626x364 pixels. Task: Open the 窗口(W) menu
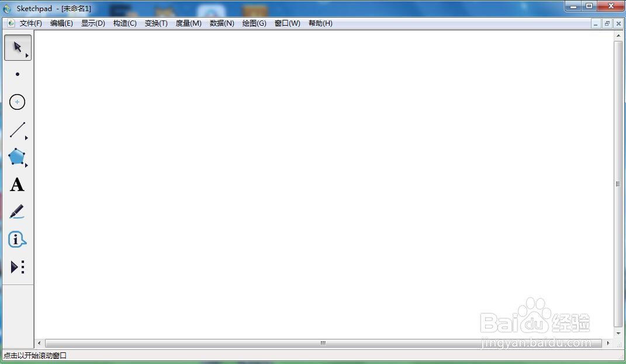click(288, 23)
